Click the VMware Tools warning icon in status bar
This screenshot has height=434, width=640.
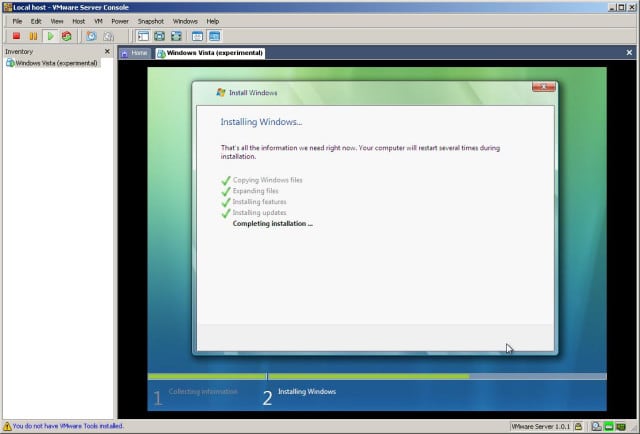point(7,426)
